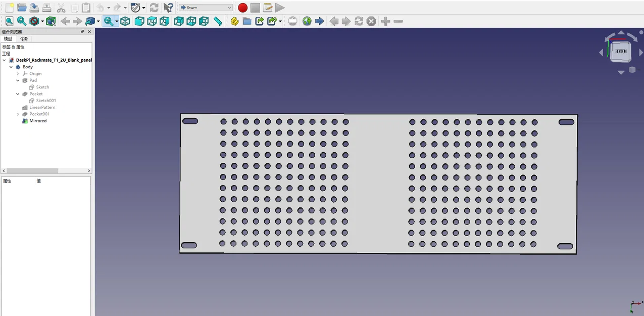The image size is (644, 316).
Task: Set the view to front
Action: 139,21
